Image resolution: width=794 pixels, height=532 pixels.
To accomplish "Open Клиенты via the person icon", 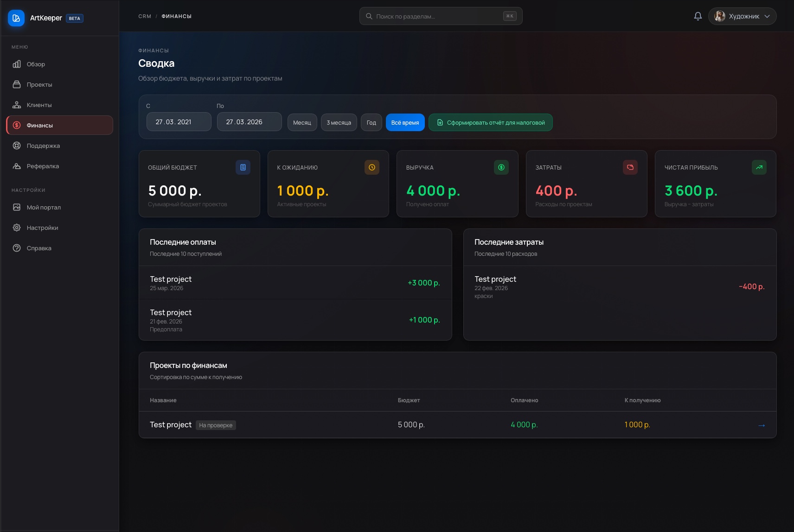I will point(17,105).
